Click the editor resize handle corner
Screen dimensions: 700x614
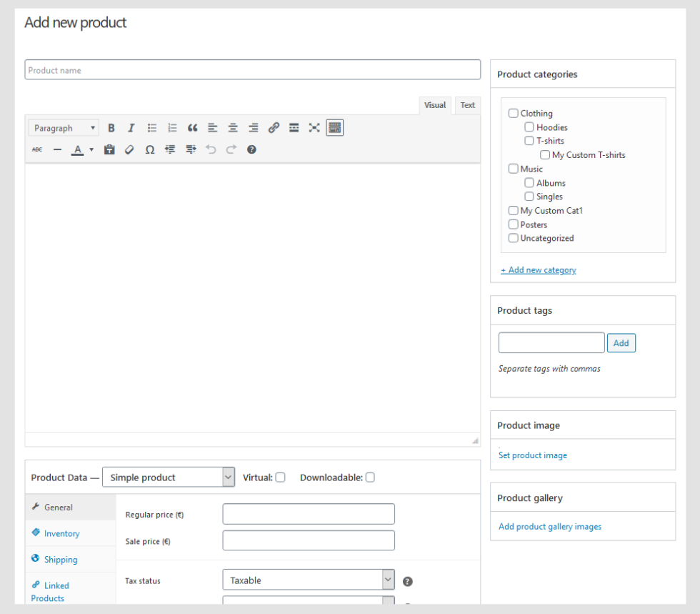[x=476, y=441]
